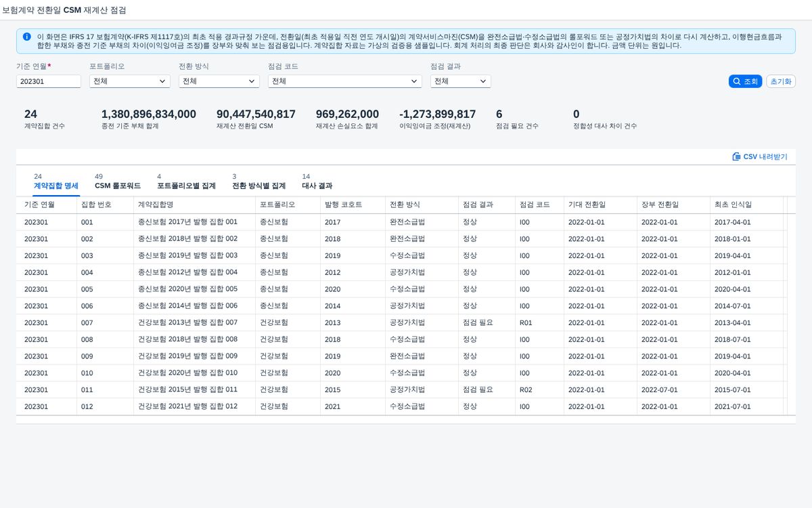Select row 건강보험 2015년 발행 집합 011
The width and height of the screenshot is (812, 508).
click(x=403, y=389)
